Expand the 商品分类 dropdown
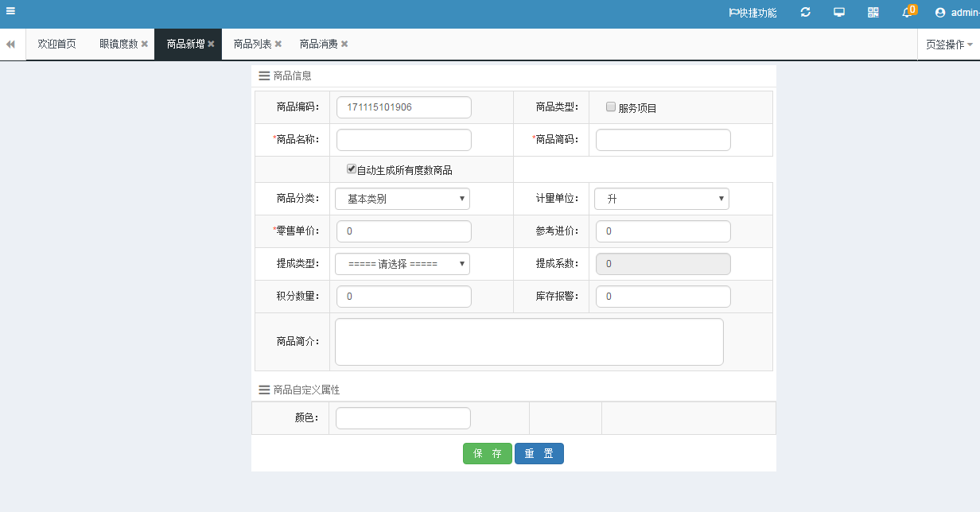 (x=402, y=199)
